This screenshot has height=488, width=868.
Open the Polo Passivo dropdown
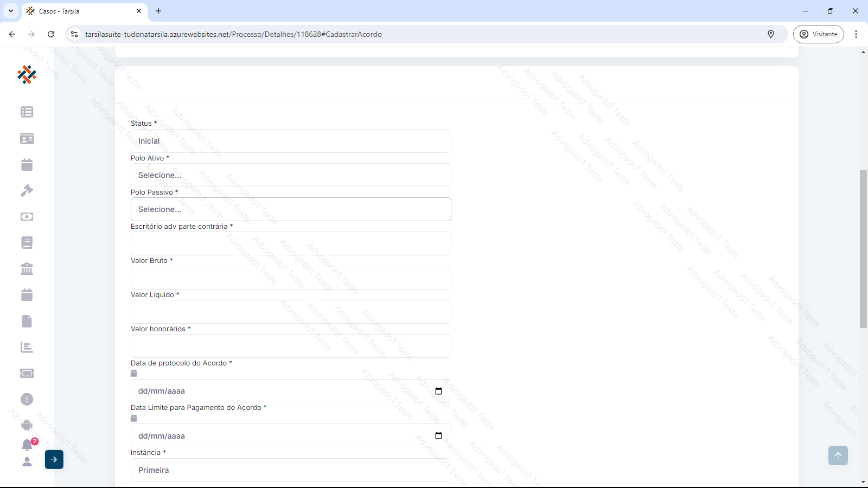tap(291, 209)
